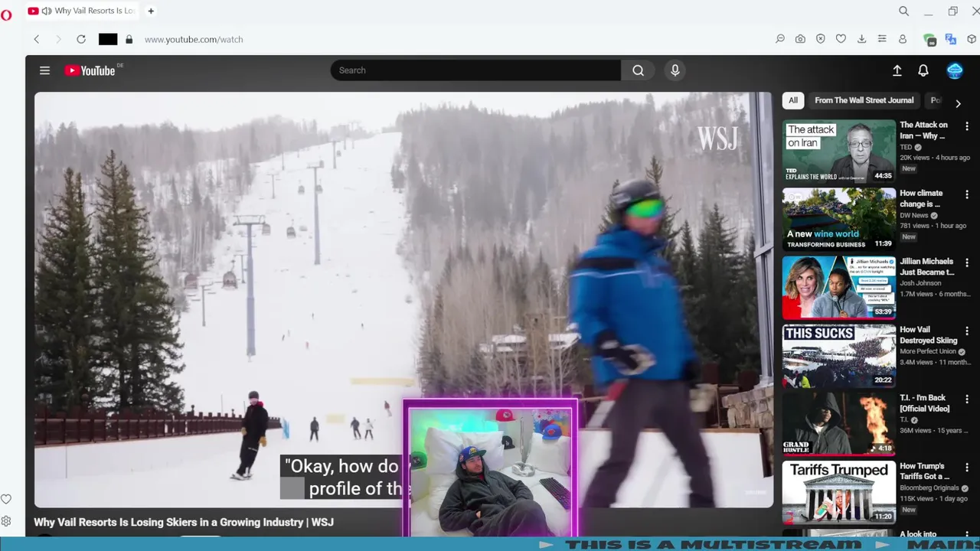Open options menu for The Attack on Iran
980x551 pixels.
tap(967, 126)
